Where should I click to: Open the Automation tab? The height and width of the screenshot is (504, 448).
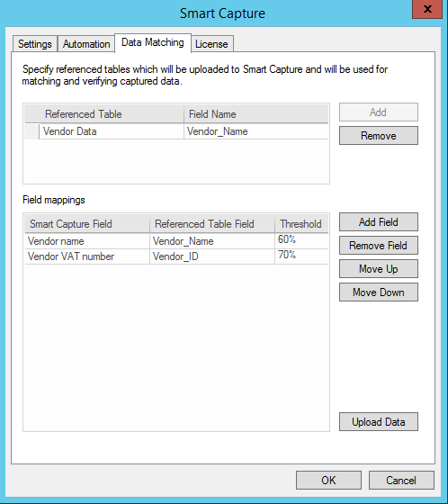(86, 44)
